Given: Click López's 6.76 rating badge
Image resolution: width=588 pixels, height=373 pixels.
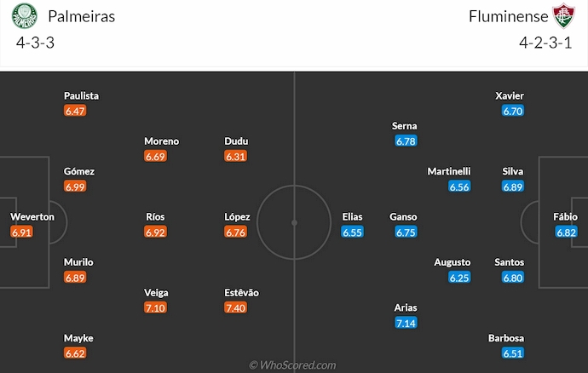Looking at the screenshot, I should coord(235,232).
